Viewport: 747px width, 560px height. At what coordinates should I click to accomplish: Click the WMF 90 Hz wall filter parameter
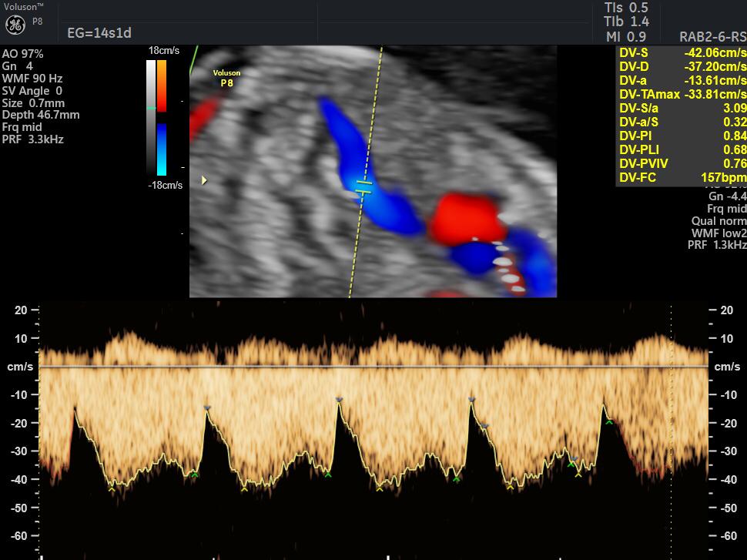[x=32, y=78]
